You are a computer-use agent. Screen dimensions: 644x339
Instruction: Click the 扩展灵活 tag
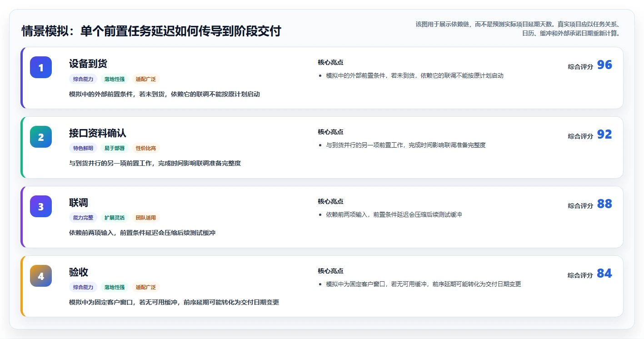click(115, 218)
